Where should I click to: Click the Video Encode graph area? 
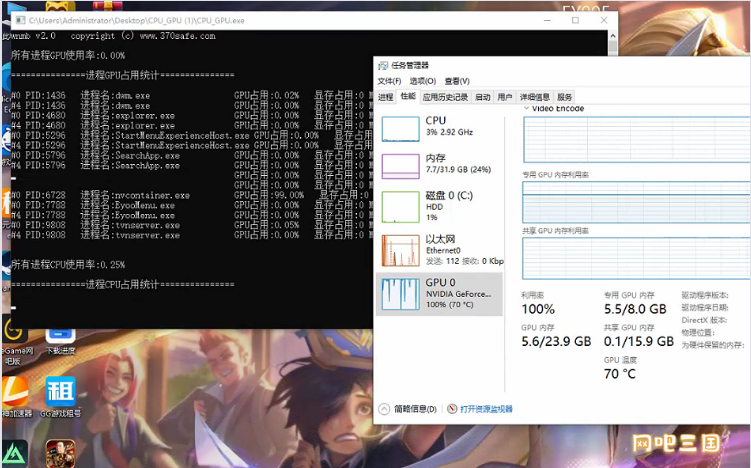637,139
